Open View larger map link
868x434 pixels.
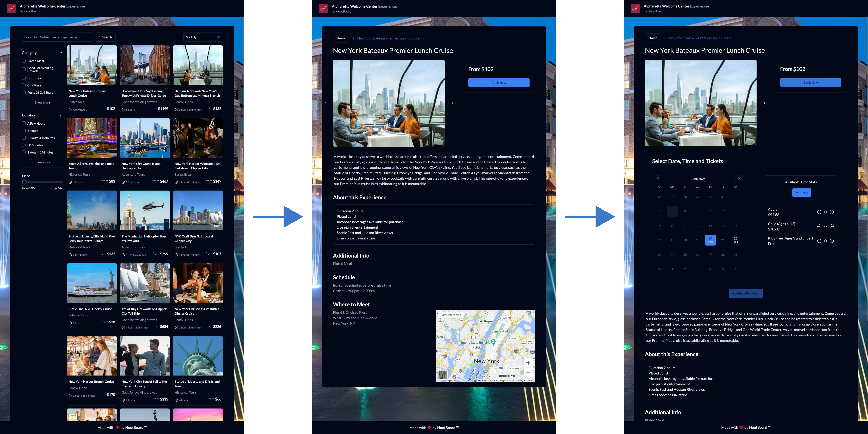pos(451,315)
